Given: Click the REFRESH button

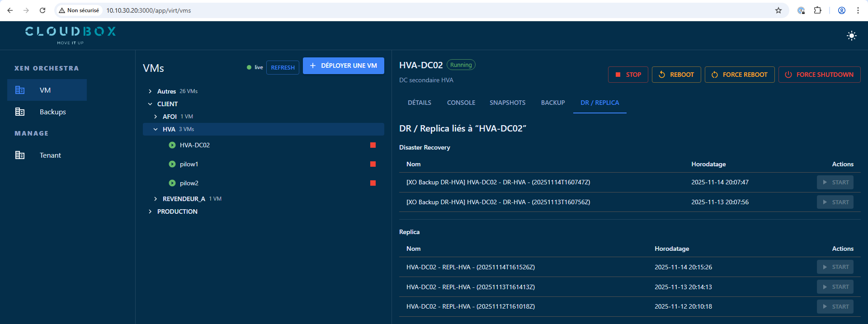Looking at the screenshot, I should point(283,67).
